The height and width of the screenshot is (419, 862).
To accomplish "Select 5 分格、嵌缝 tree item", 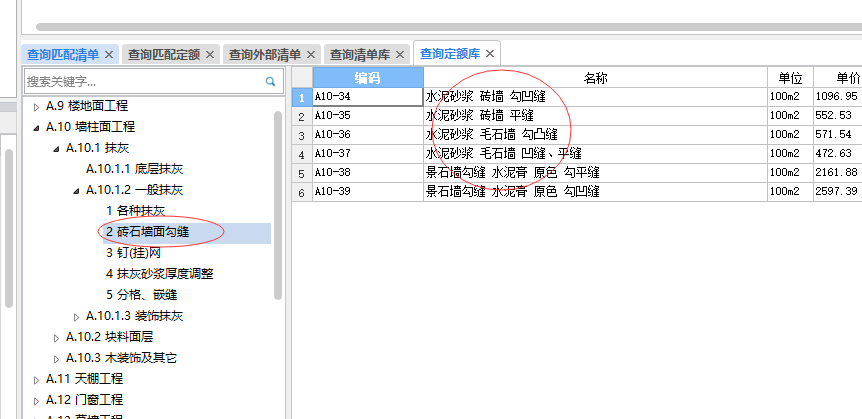I will pos(141,295).
